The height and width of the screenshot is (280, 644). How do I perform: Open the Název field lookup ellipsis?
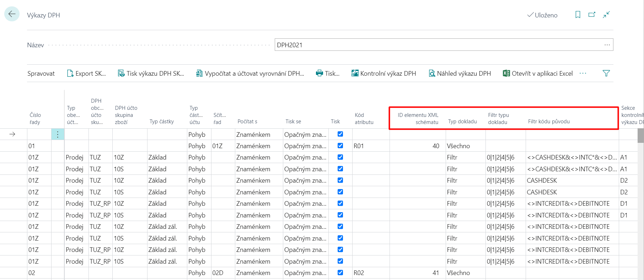pos(607,45)
